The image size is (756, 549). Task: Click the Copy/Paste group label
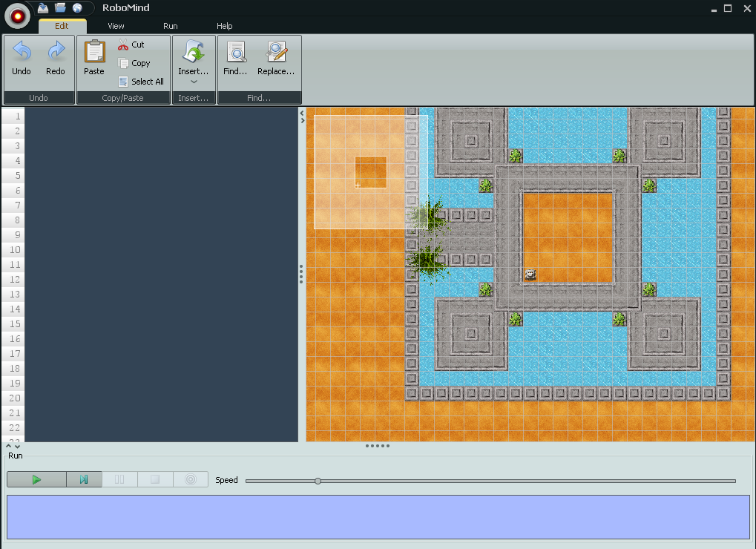(x=122, y=98)
